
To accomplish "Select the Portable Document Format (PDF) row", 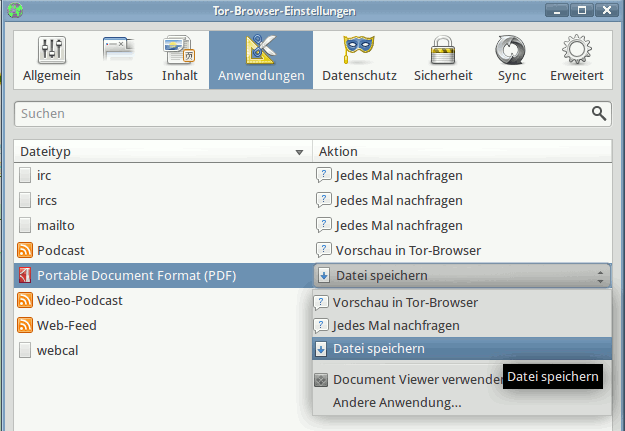I will (163, 276).
